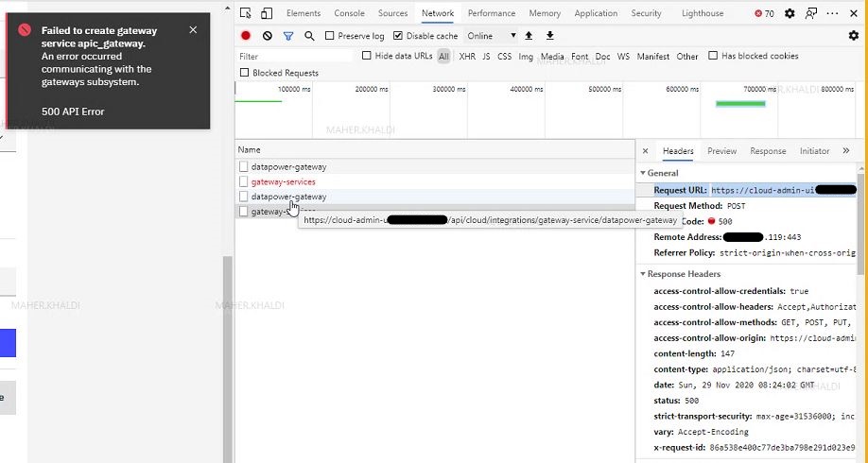Image resolution: width=868 pixels, height=463 pixels.
Task: Enable Hide data URLs checkbox
Action: [367, 56]
